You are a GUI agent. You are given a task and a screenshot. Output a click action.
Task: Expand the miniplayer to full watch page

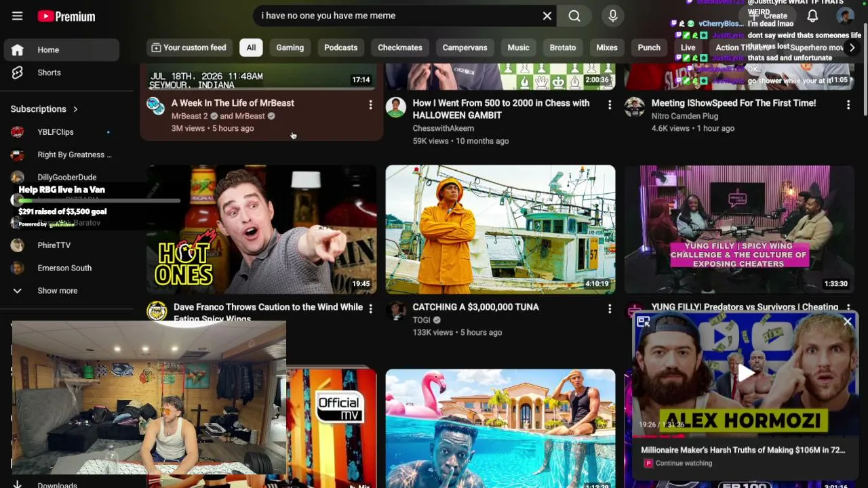(x=644, y=322)
